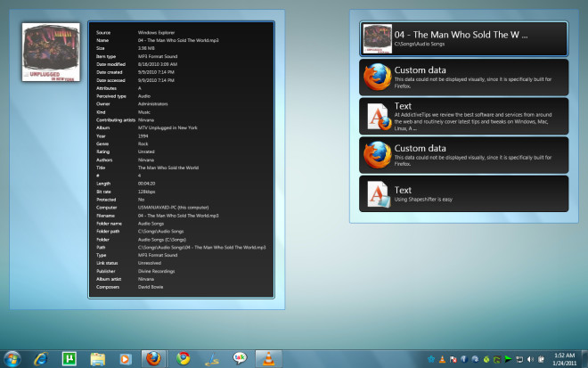Click the '3.98 MB' size value
The height and width of the screenshot is (368, 588).
point(146,48)
